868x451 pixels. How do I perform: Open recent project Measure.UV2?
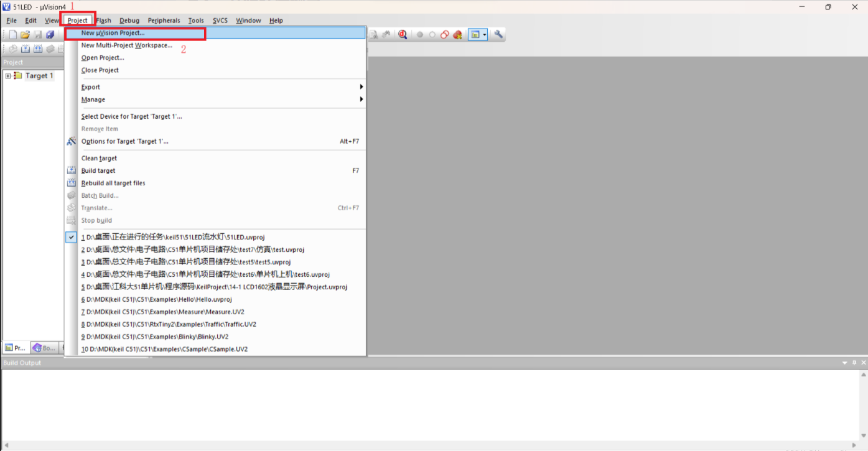[x=215, y=312]
